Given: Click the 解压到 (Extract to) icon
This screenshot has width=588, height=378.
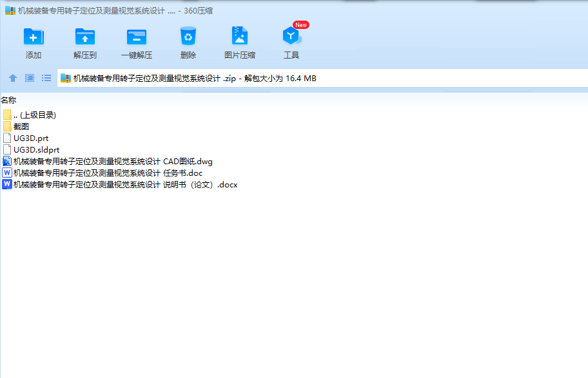Looking at the screenshot, I should pos(85,37).
